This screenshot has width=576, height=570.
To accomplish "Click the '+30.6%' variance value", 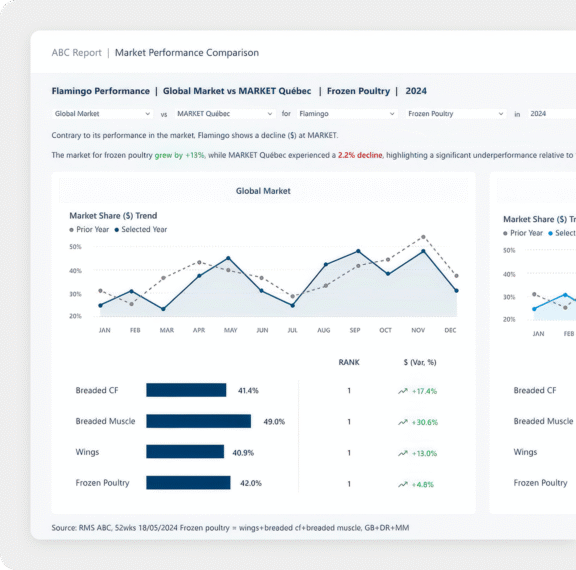I will click(425, 422).
